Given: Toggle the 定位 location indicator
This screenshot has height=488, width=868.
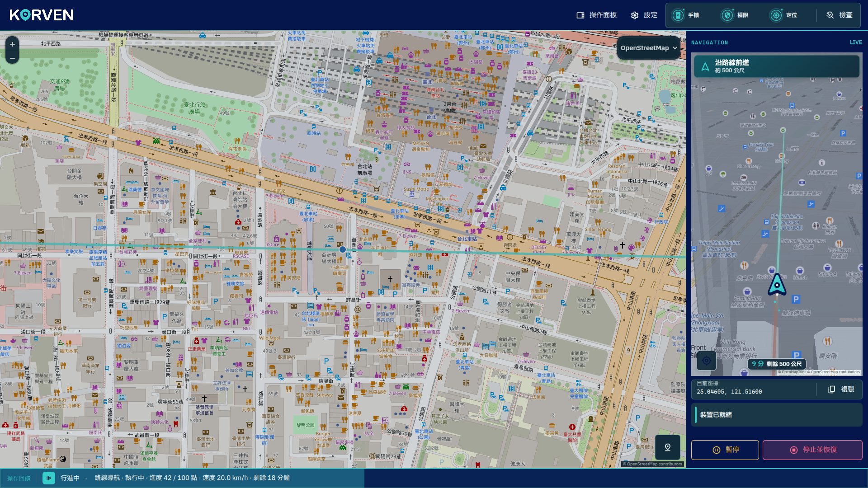Looking at the screenshot, I should click(x=784, y=15).
